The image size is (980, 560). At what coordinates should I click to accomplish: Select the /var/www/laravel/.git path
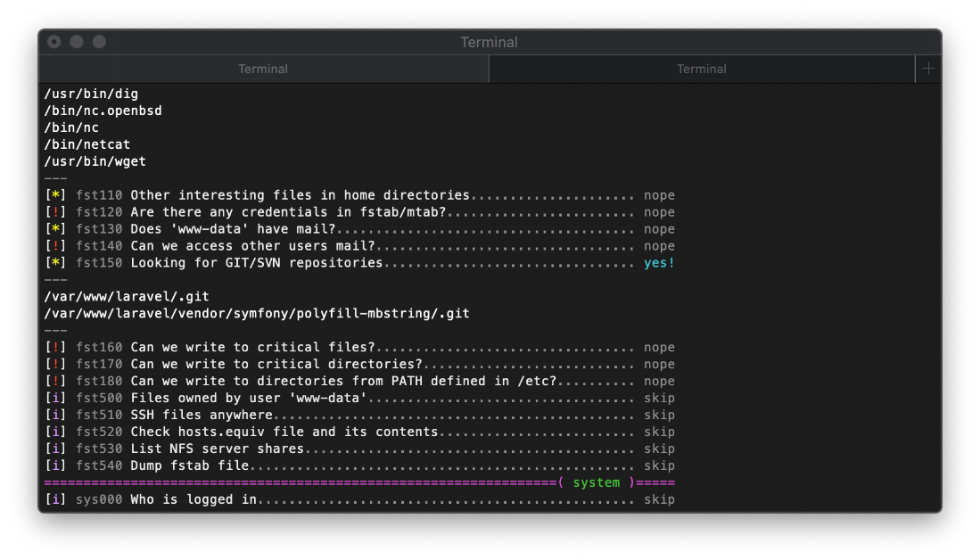pos(126,296)
